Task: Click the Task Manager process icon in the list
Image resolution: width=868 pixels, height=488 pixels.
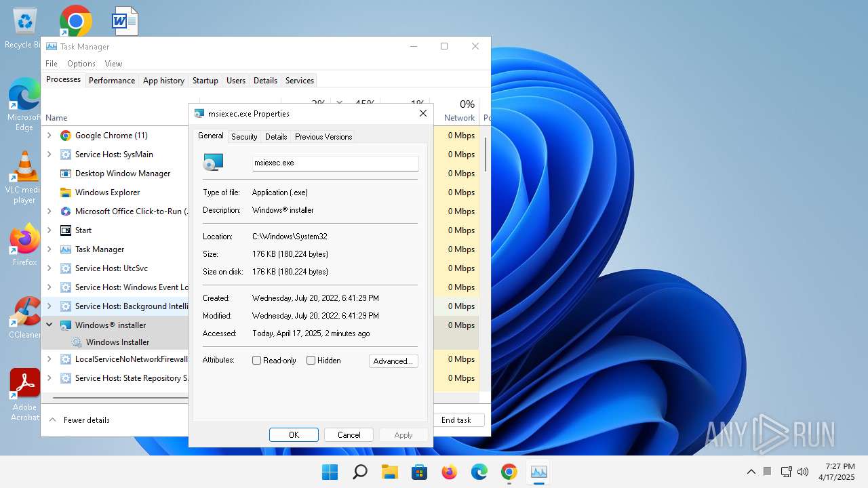Action: [x=66, y=249]
